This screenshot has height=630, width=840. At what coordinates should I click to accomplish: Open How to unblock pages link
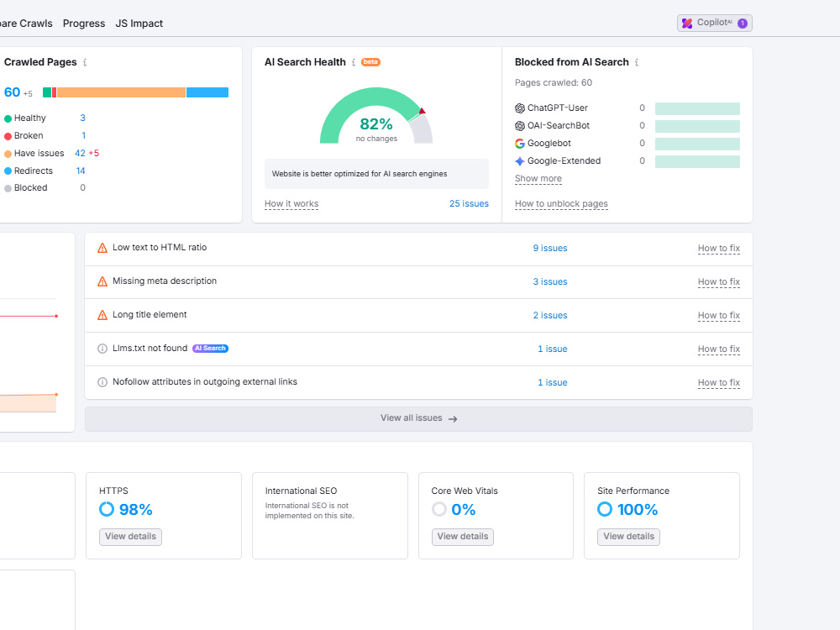point(561,203)
